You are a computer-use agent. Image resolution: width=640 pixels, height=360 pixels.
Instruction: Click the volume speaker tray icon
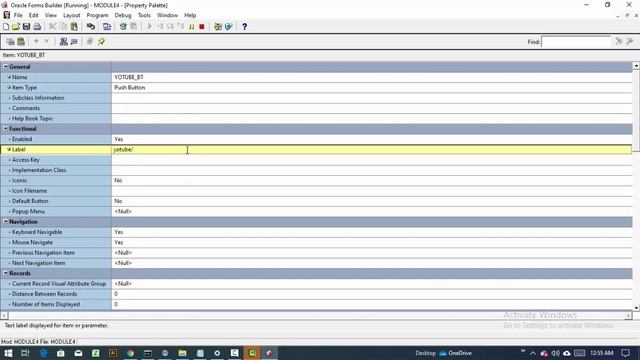pyautogui.click(x=556, y=353)
